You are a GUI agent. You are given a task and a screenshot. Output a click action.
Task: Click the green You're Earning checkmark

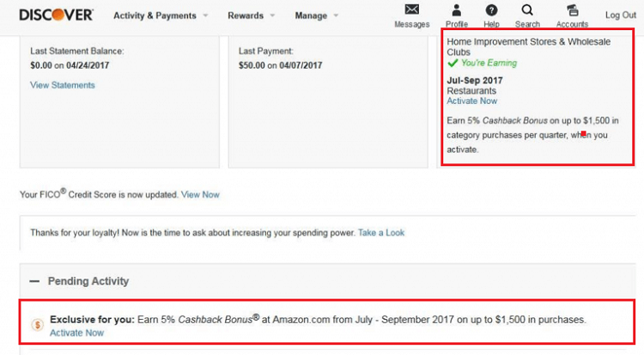[453, 63]
